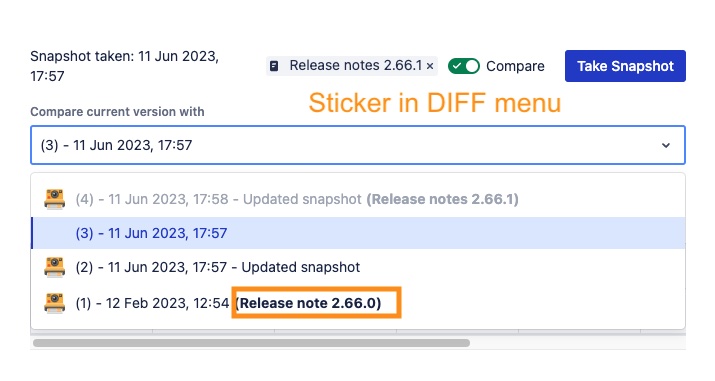Click the Compare label next to toggle
The width and height of the screenshot is (715, 381).
[515, 66]
